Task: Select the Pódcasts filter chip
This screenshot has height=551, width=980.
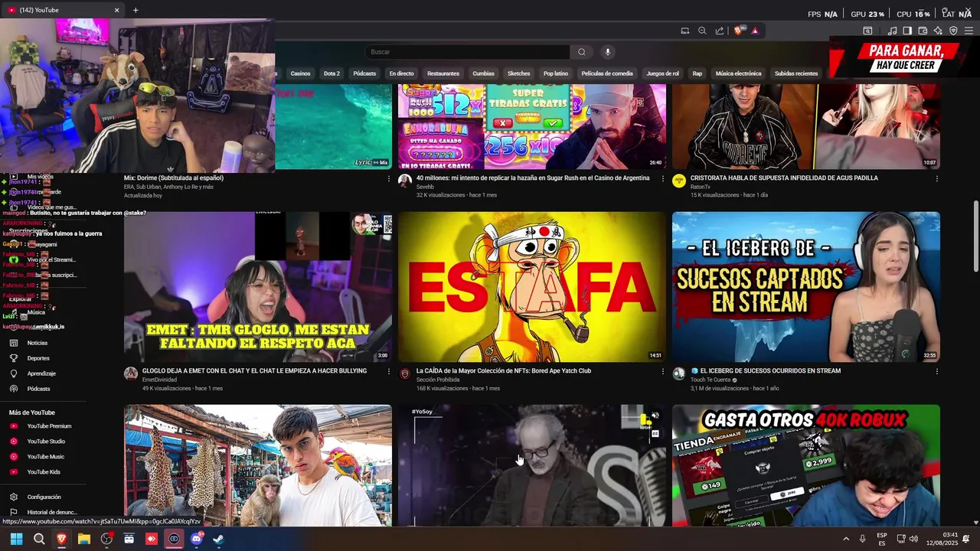Action: coord(364,73)
